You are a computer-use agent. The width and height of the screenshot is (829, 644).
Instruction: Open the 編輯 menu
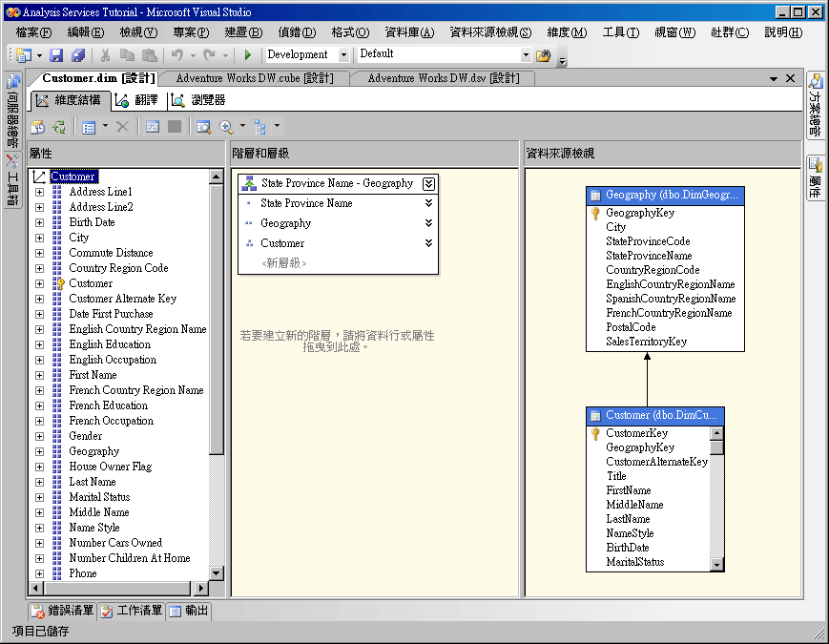pyautogui.click(x=86, y=32)
